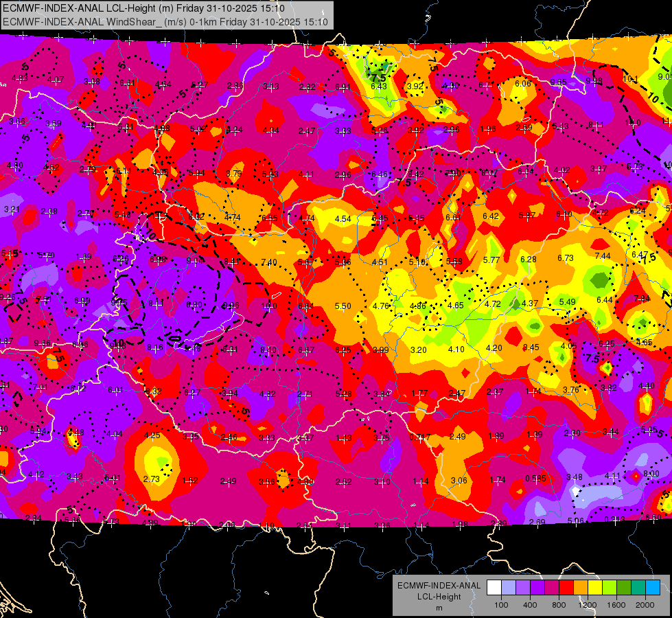Click the vivid violet legend swatch
Viewport: 672px width, 618px height.
tap(537, 588)
